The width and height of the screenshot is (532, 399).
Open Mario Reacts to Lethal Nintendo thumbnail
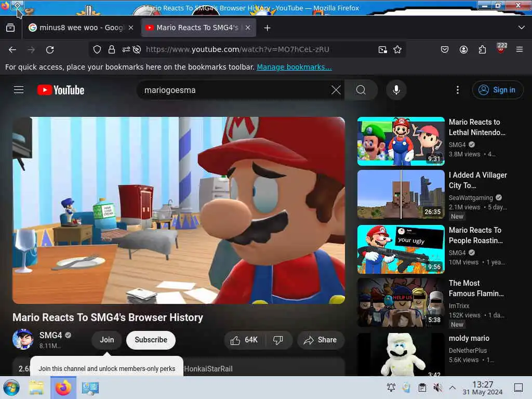401,141
